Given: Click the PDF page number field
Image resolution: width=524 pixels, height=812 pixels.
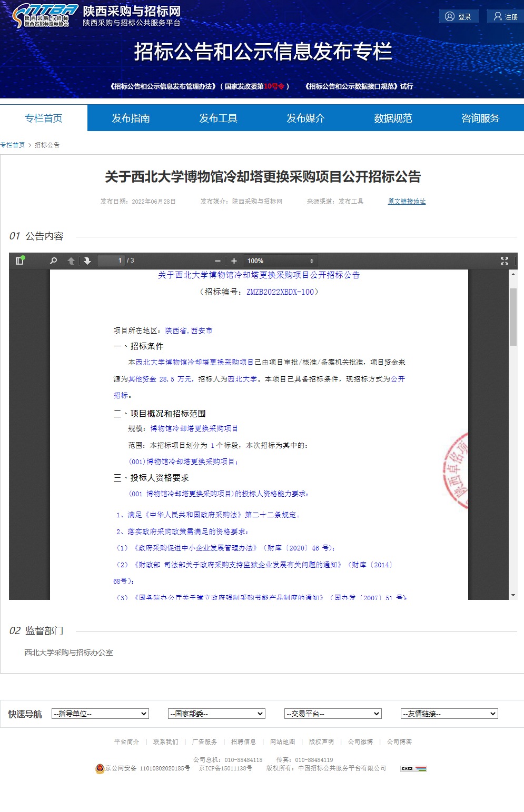Looking at the screenshot, I should (x=111, y=260).
